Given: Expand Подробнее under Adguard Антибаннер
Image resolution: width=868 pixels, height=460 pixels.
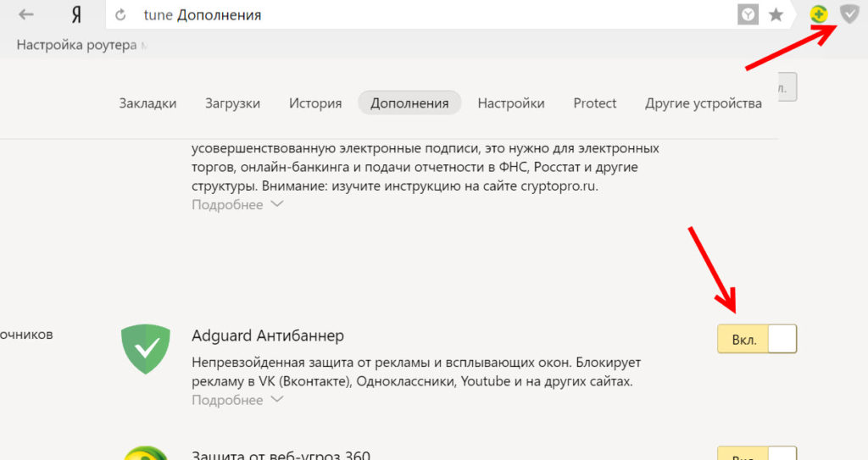Looking at the screenshot, I should (237, 400).
